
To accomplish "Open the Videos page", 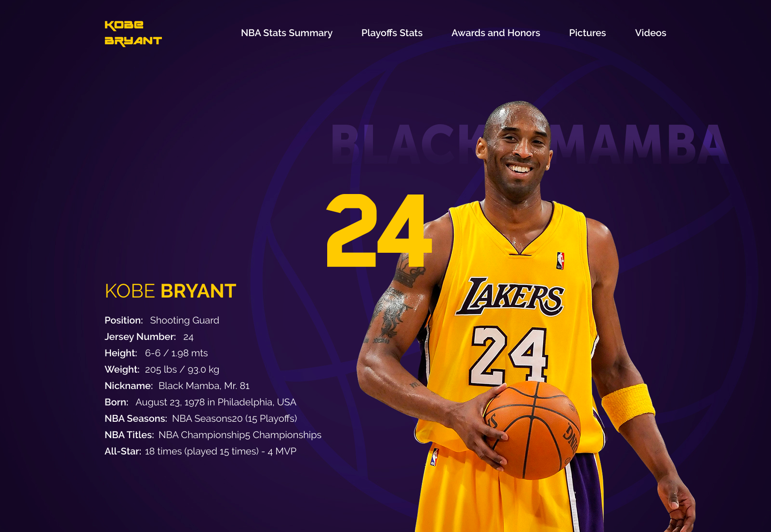I will tap(651, 33).
